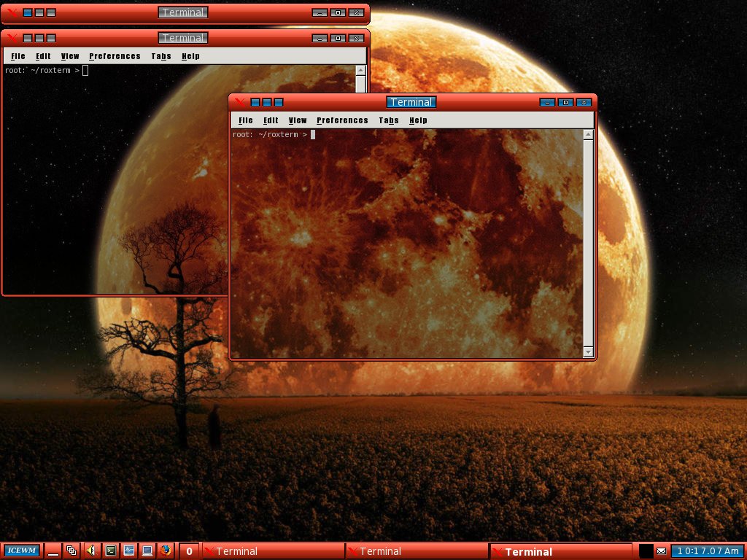Click title label of background Terminal with menus
The image size is (747, 560).
click(x=183, y=38)
